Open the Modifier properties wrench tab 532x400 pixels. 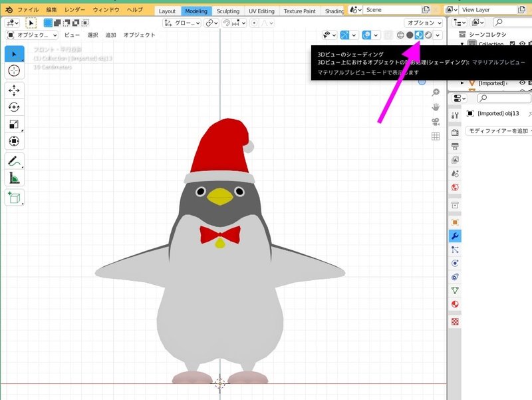[x=455, y=236]
